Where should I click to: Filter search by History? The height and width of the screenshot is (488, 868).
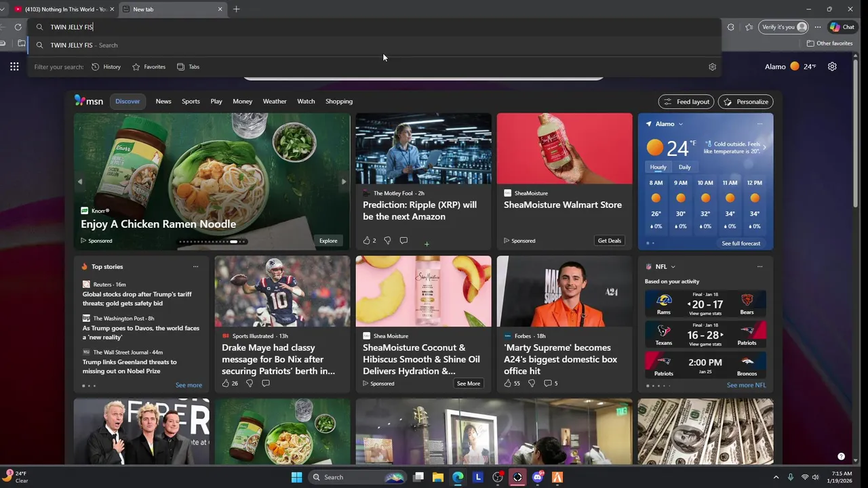[106, 67]
